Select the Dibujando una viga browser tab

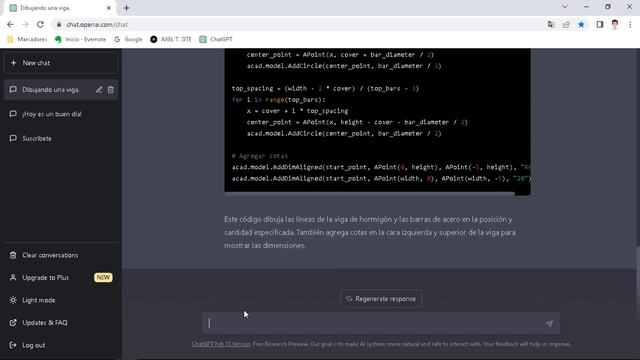(x=60, y=8)
